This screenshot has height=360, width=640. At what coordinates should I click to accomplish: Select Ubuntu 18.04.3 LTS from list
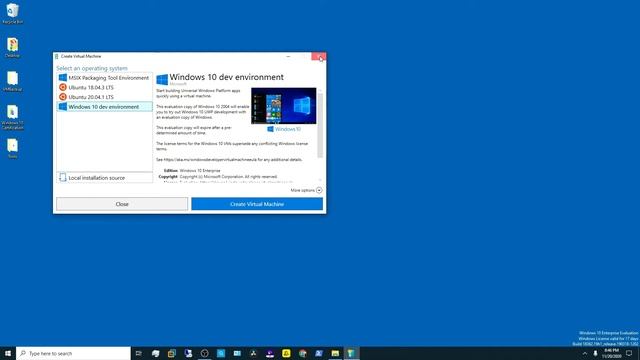[104, 87]
